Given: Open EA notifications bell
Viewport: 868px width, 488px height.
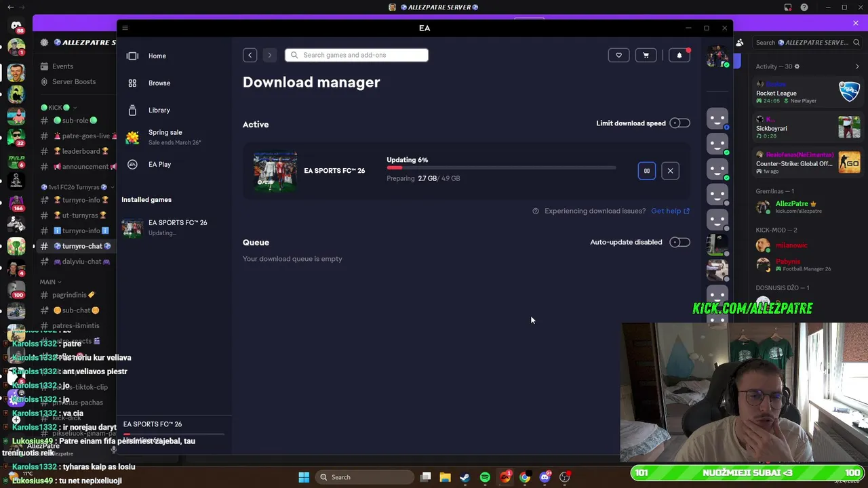Looking at the screenshot, I should 679,55.
